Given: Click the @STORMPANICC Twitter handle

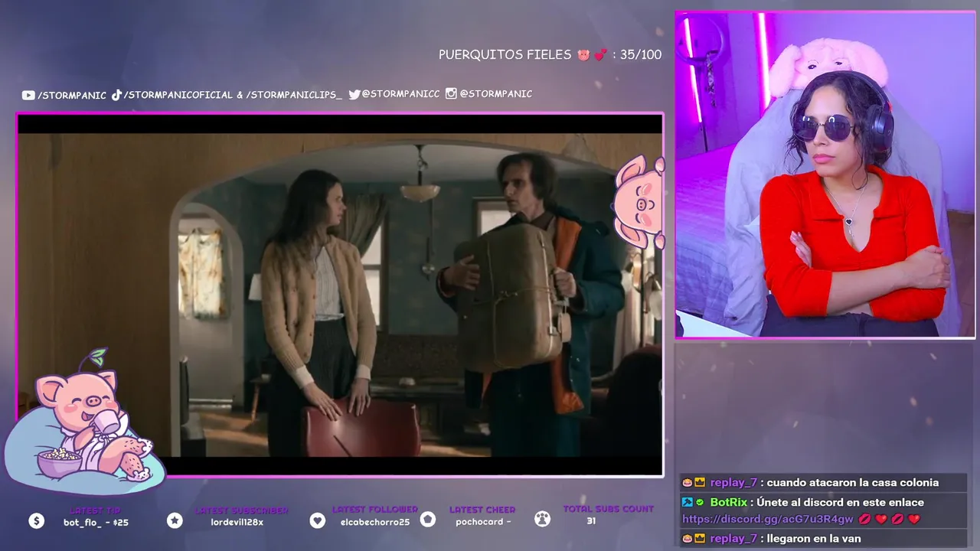Looking at the screenshot, I should click(x=400, y=94).
